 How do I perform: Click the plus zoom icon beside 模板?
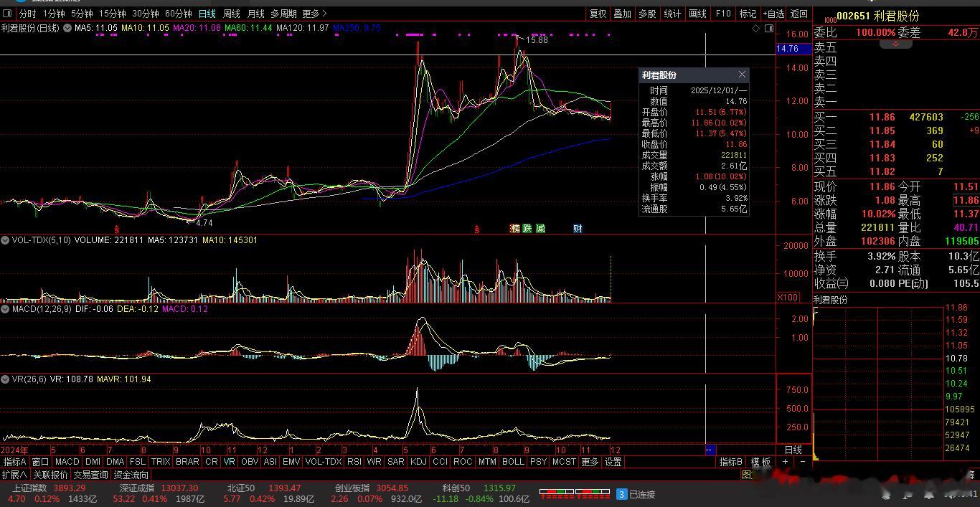(x=785, y=462)
